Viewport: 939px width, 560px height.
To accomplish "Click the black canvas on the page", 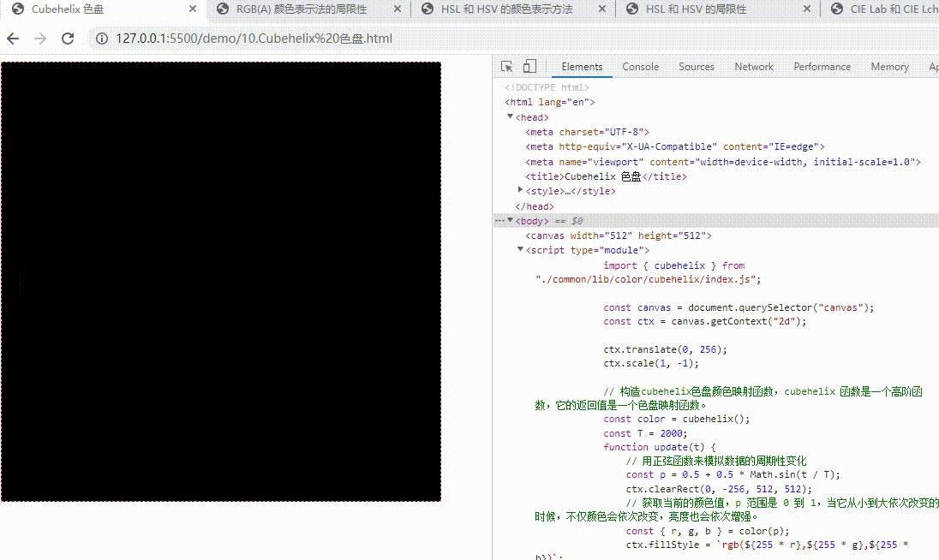I will pyautogui.click(x=221, y=281).
